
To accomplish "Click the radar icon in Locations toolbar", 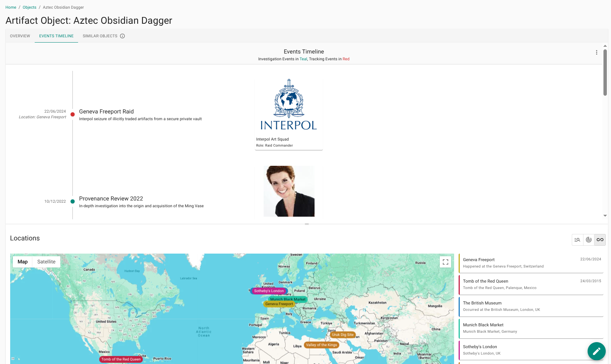I will [589, 240].
